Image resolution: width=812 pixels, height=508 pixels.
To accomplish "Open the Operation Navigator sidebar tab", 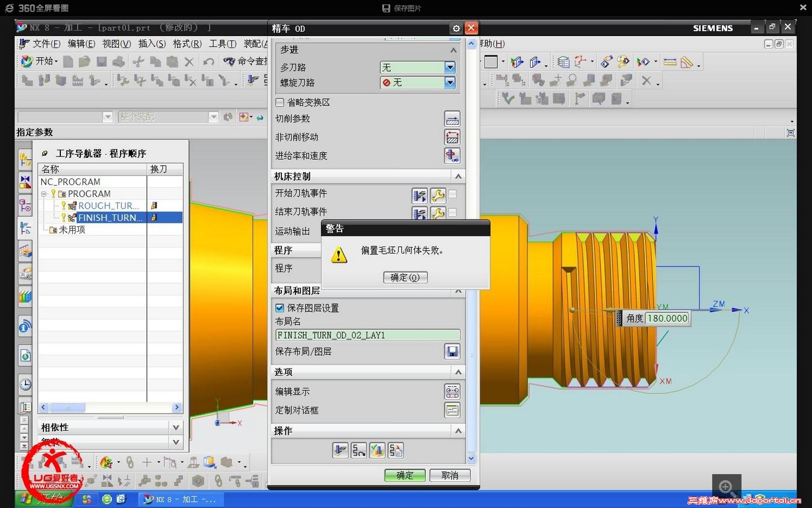I will tap(25, 228).
